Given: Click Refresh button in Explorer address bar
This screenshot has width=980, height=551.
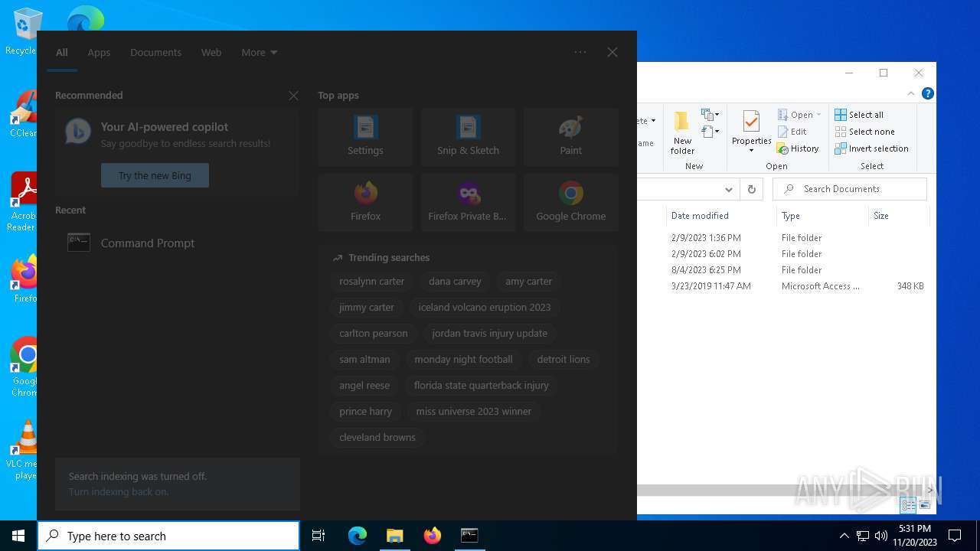Looking at the screenshot, I should point(752,189).
